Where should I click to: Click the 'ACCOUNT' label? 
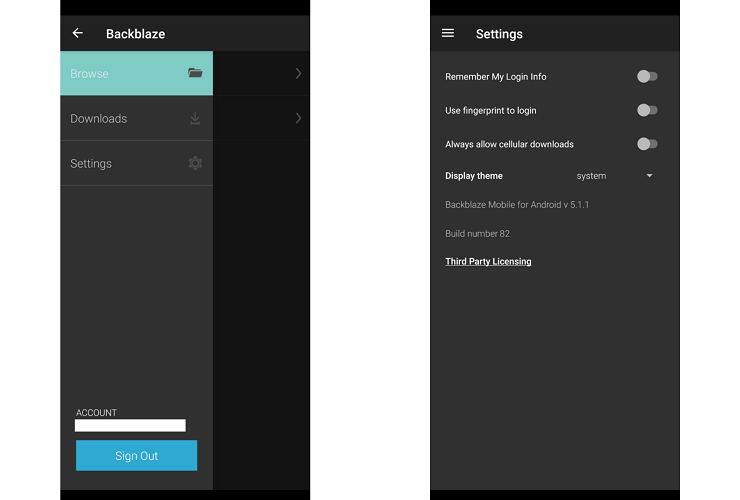(96, 413)
